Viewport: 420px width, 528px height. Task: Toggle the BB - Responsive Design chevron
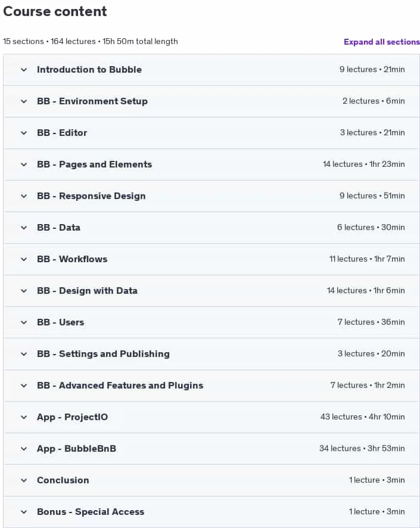pos(24,196)
